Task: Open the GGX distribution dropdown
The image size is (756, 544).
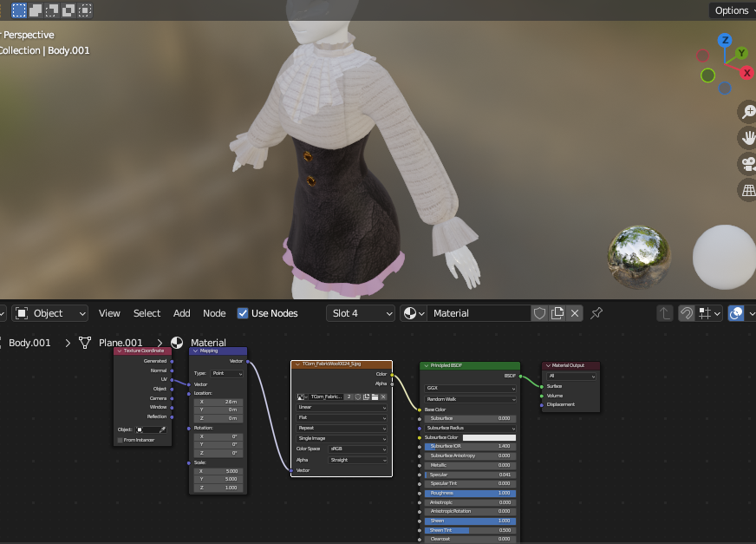Action: (471, 388)
